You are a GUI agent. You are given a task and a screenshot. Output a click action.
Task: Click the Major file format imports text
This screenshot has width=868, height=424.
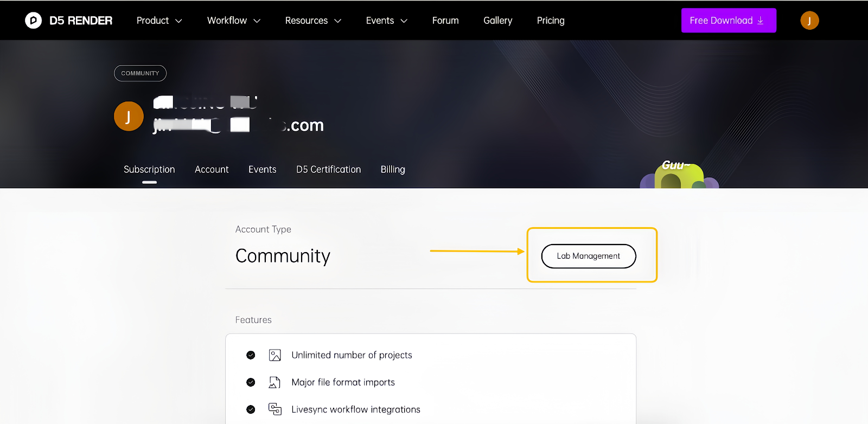pyautogui.click(x=343, y=382)
